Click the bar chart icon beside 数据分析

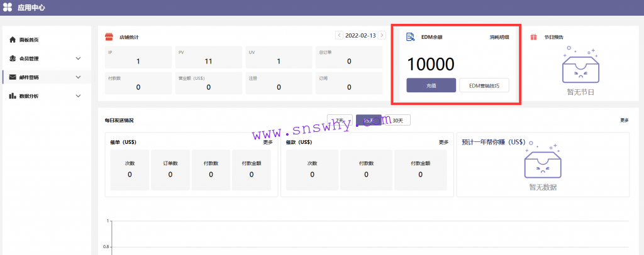(x=13, y=96)
